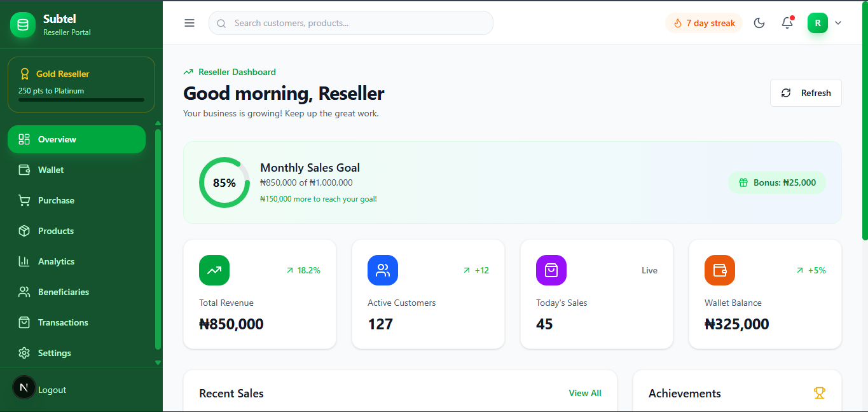Viewport: 868px width, 412px height.
Task: Click the 7 day streak badge
Action: 704,23
